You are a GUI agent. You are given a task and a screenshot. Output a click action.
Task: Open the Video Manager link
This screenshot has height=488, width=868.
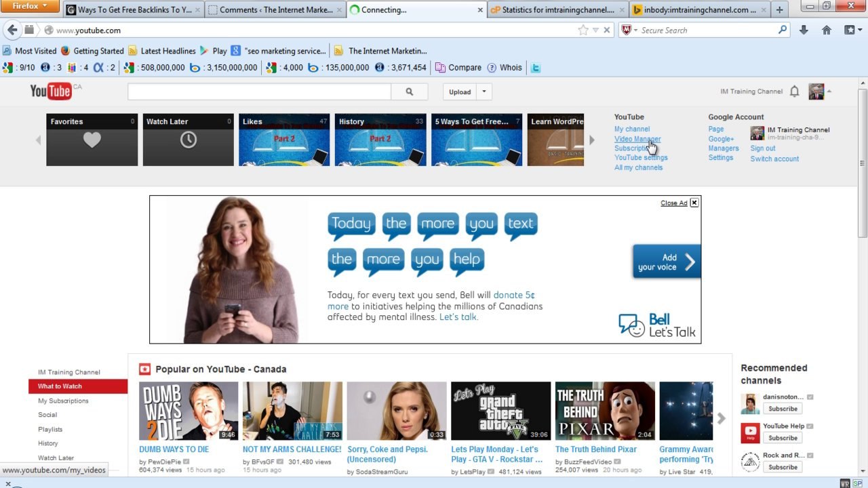coord(637,139)
